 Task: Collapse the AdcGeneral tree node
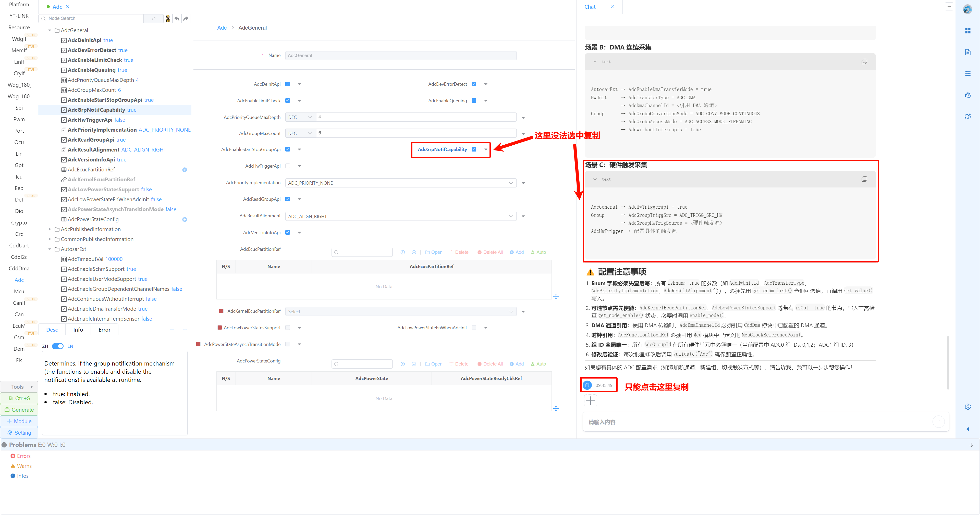50,30
